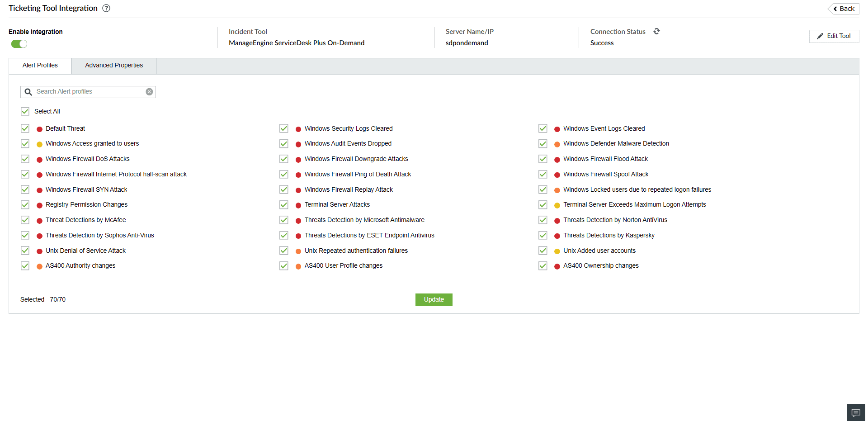Screen dimensions: 868x421
Task: Disable the Enable Integration switch
Action: coord(19,44)
